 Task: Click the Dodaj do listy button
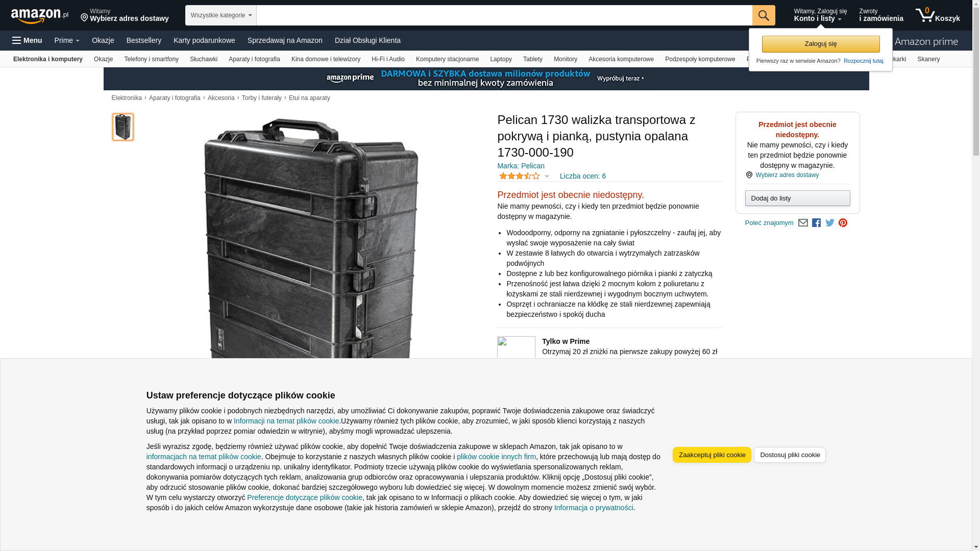point(797,198)
